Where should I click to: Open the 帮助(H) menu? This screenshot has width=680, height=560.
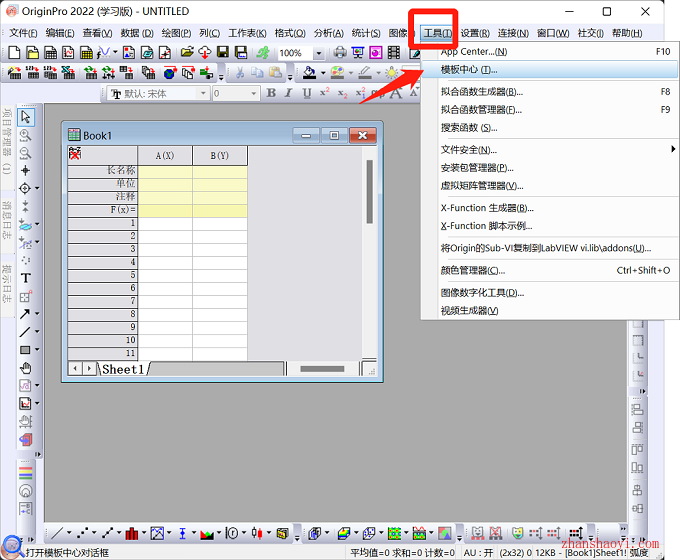point(627,33)
